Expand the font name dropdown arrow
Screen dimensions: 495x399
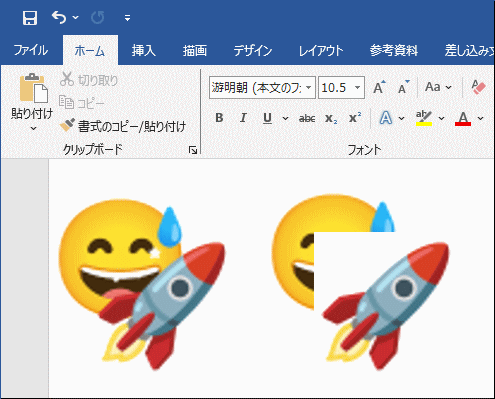(309, 88)
